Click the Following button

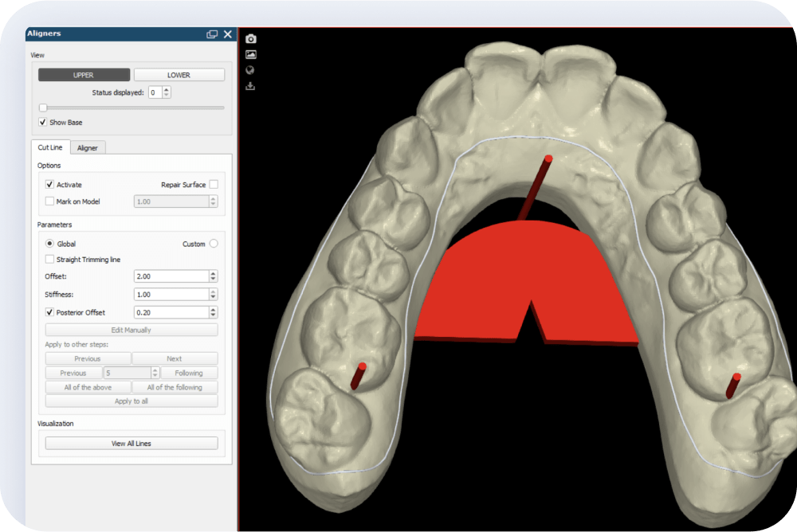[189, 373]
